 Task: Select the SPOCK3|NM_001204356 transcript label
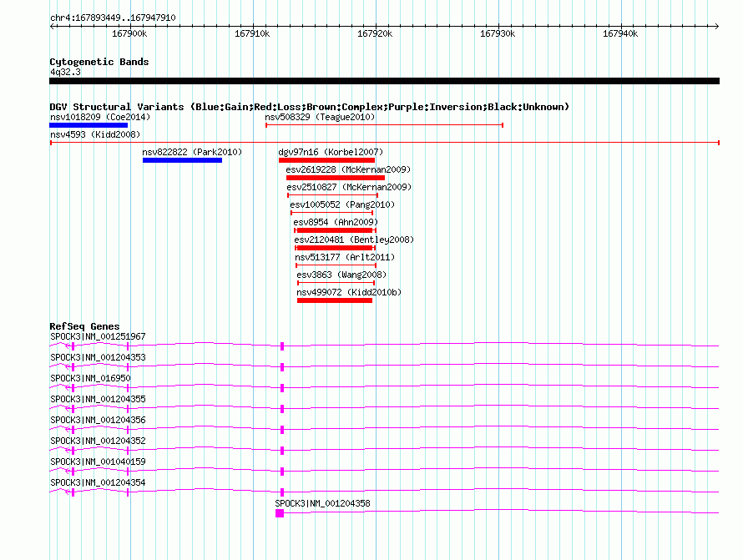point(98,421)
